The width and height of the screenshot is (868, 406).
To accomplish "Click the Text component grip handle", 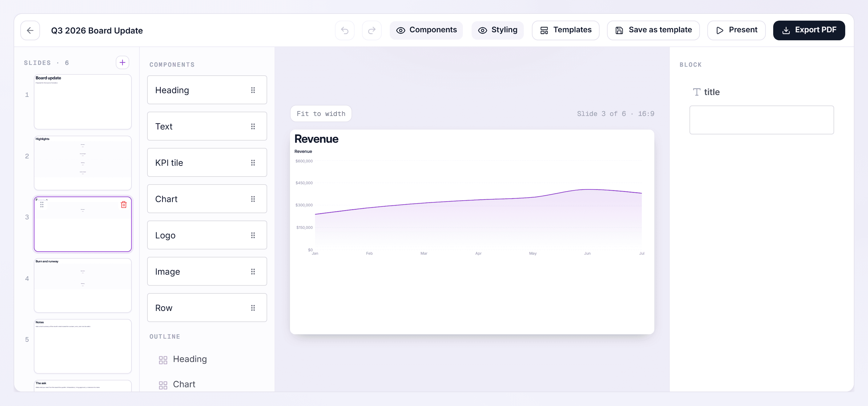I will click(253, 126).
